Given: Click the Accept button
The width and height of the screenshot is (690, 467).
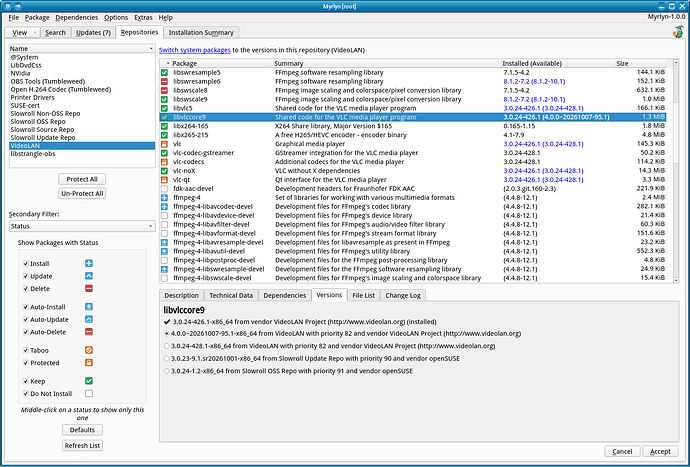Looking at the screenshot, I should click(x=660, y=451).
